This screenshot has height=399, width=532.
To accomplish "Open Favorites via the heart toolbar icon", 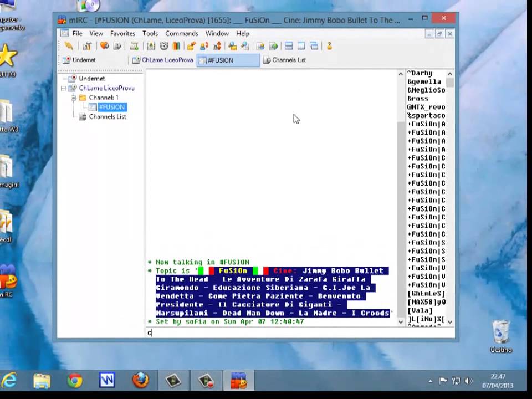I will 104,46.
